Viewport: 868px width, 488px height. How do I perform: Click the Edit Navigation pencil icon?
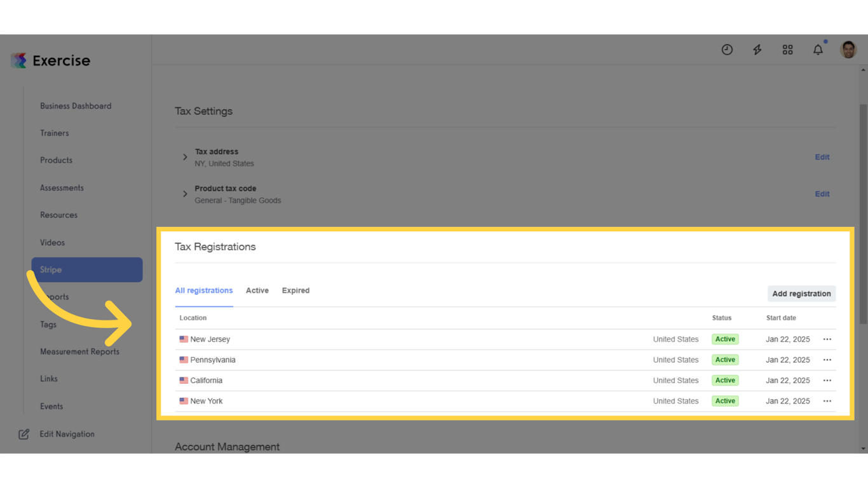pyautogui.click(x=24, y=433)
